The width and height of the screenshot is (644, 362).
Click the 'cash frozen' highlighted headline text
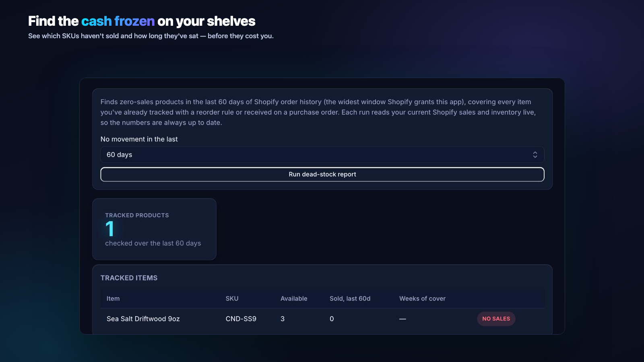[x=118, y=21]
